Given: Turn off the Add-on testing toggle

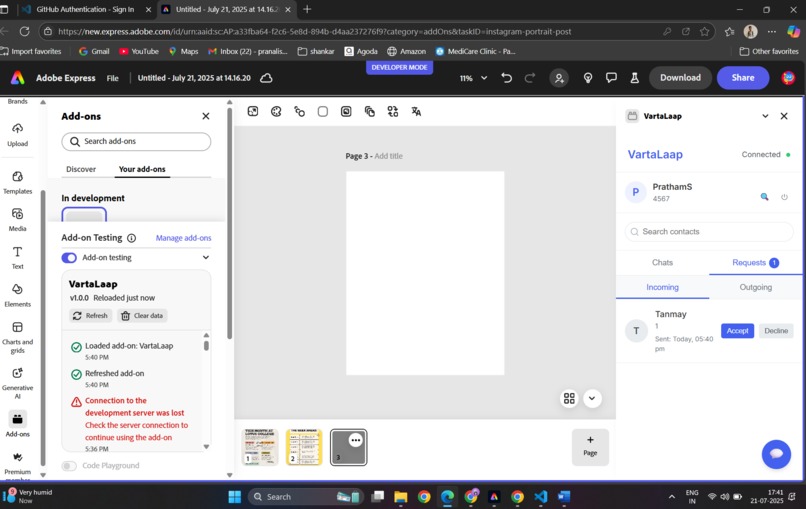Looking at the screenshot, I should click(x=69, y=258).
